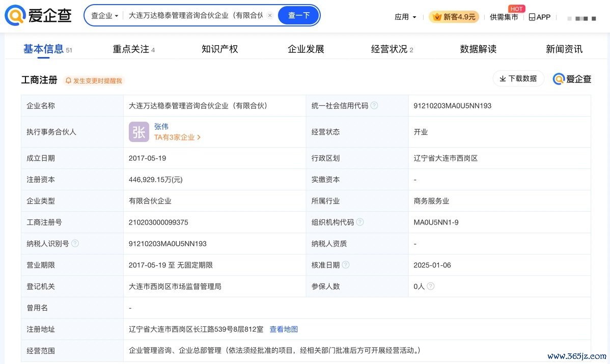The image size is (610, 364).
Task: Click the 张 avatar of executive partner
Action: (x=139, y=132)
